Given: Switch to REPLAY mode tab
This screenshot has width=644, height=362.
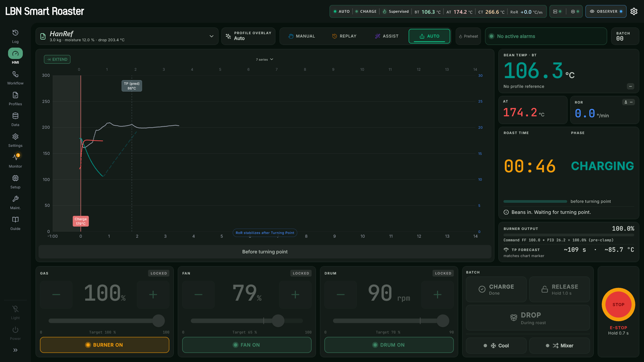Looking at the screenshot, I should pos(344,36).
